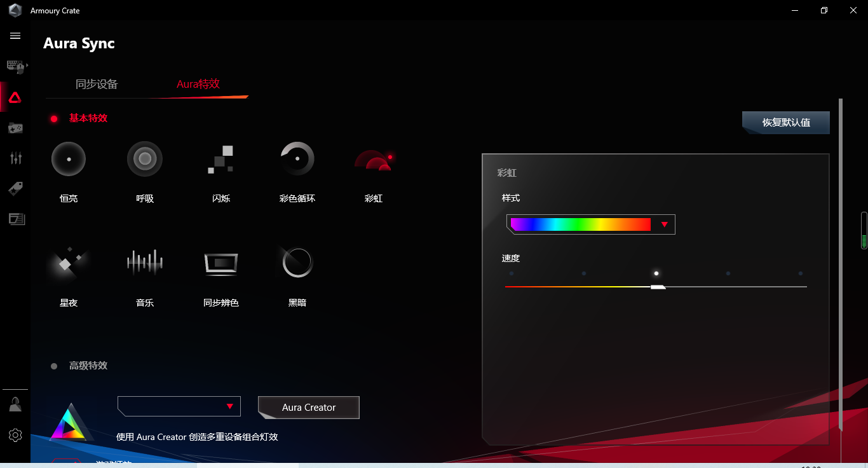Screen dimensions: 868x468
Task: Open the advanced effects profile dropdown
Action: click(179, 406)
